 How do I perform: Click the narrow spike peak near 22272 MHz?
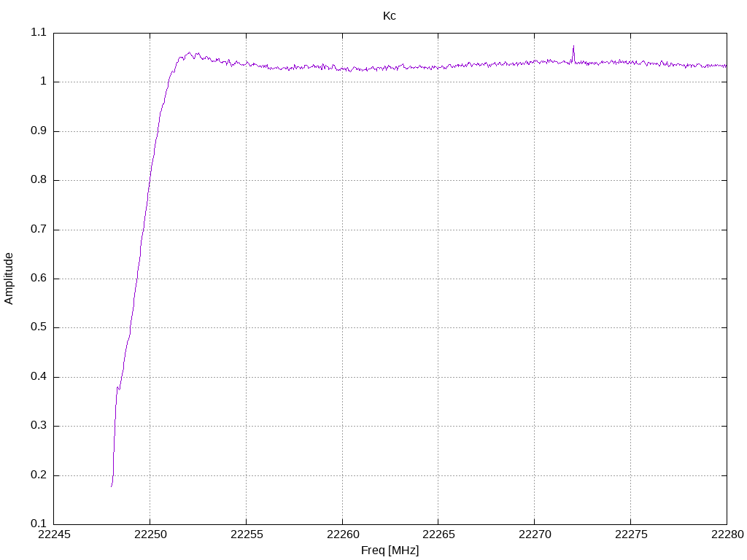tap(573, 46)
